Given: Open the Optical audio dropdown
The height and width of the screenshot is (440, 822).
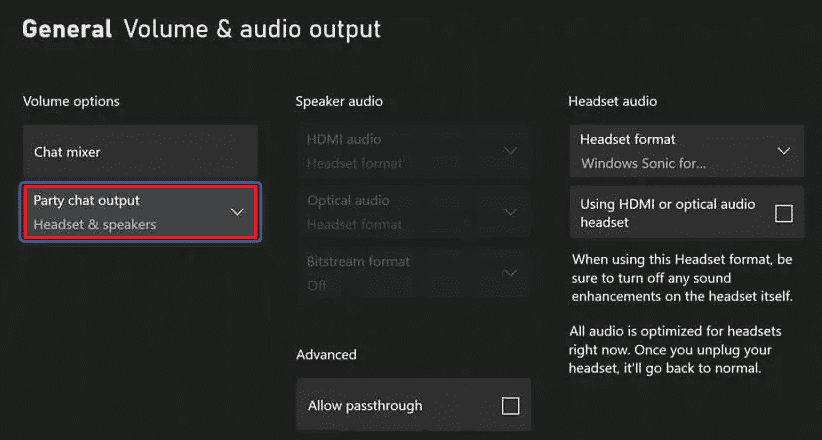Looking at the screenshot, I should click(413, 212).
